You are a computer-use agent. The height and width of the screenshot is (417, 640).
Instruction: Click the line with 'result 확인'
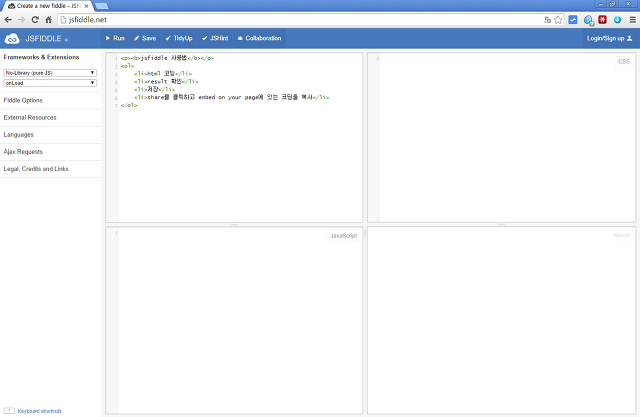[x=166, y=82]
